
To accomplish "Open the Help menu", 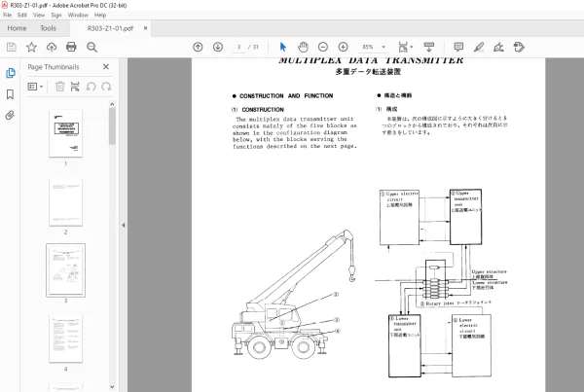I will (x=100, y=15).
